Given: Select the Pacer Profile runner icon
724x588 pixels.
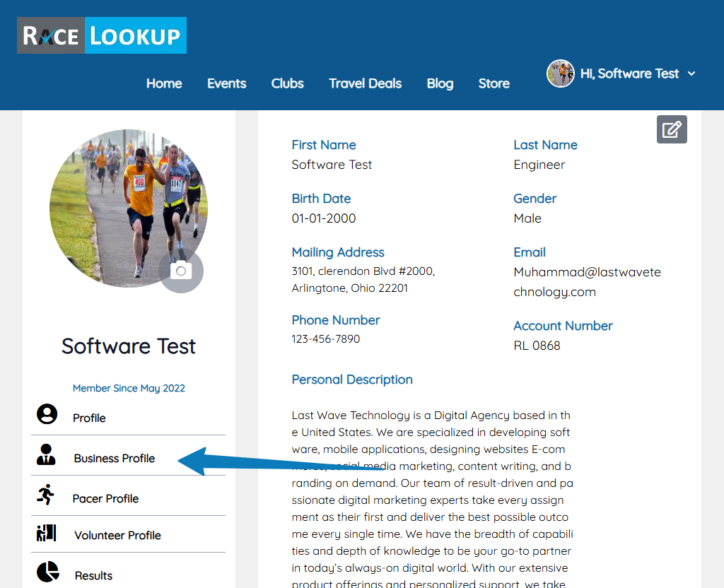Looking at the screenshot, I should pos(45,495).
